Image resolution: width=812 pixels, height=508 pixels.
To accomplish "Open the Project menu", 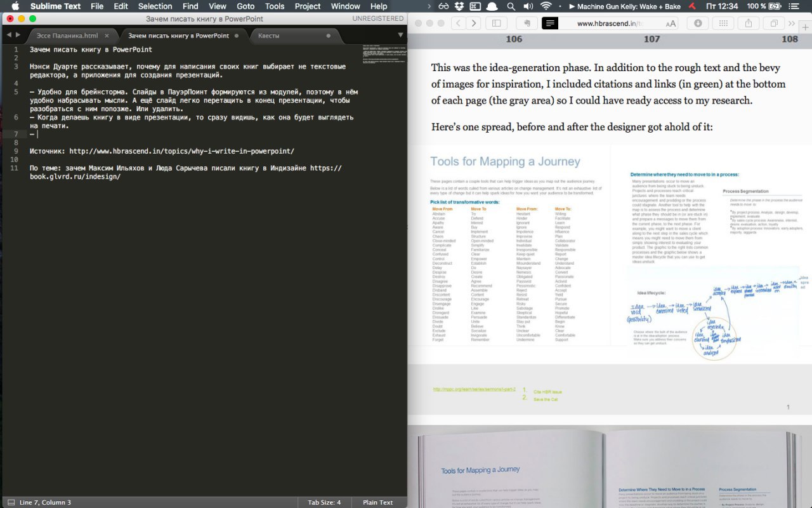I will [x=308, y=6].
